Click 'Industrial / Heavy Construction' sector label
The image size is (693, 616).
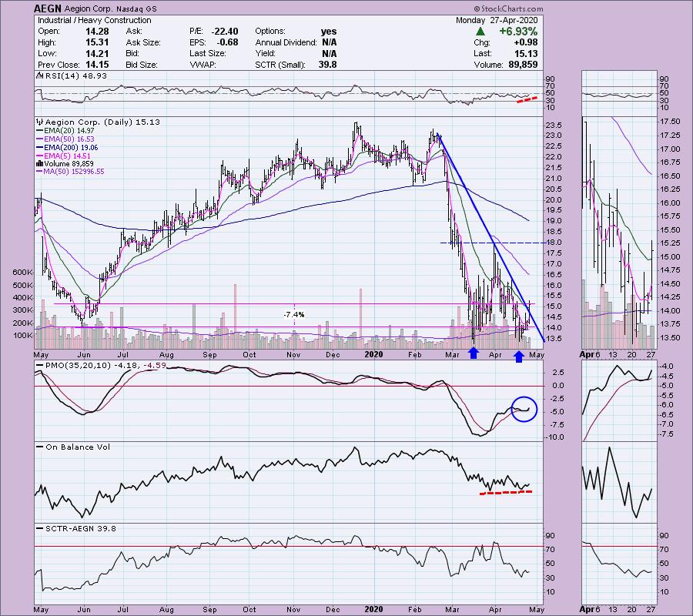coord(94,20)
